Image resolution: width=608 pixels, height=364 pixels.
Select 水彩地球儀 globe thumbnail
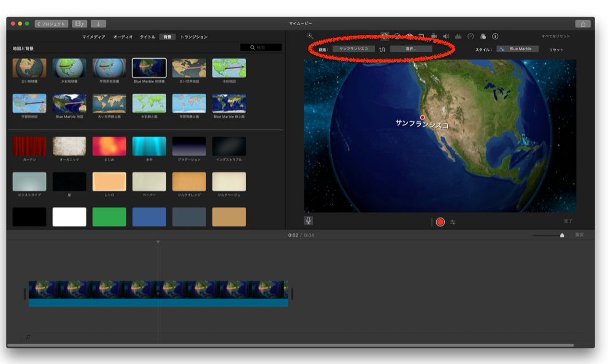[x=69, y=68]
